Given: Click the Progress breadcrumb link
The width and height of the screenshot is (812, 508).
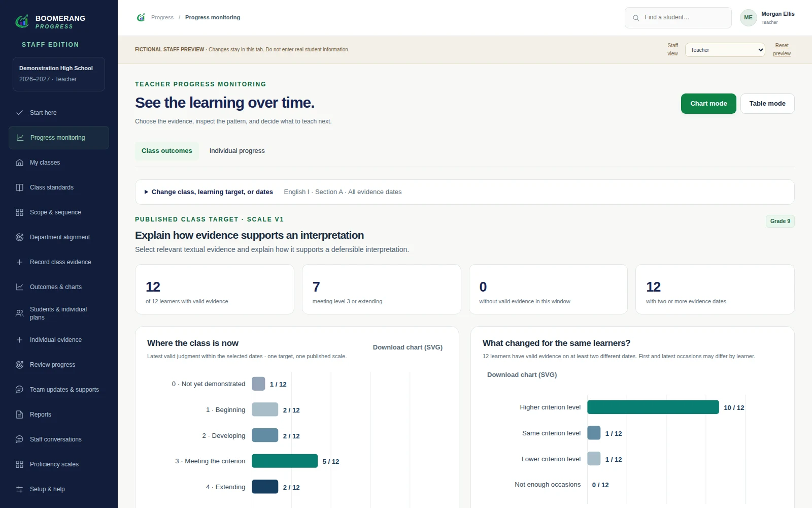Looking at the screenshot, I should (x=162, y=17).
